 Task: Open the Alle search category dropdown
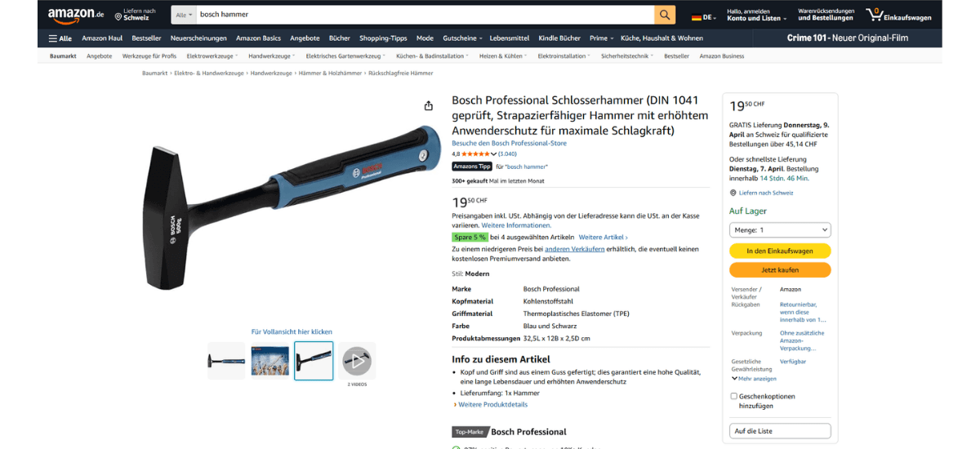click(184, 15)
